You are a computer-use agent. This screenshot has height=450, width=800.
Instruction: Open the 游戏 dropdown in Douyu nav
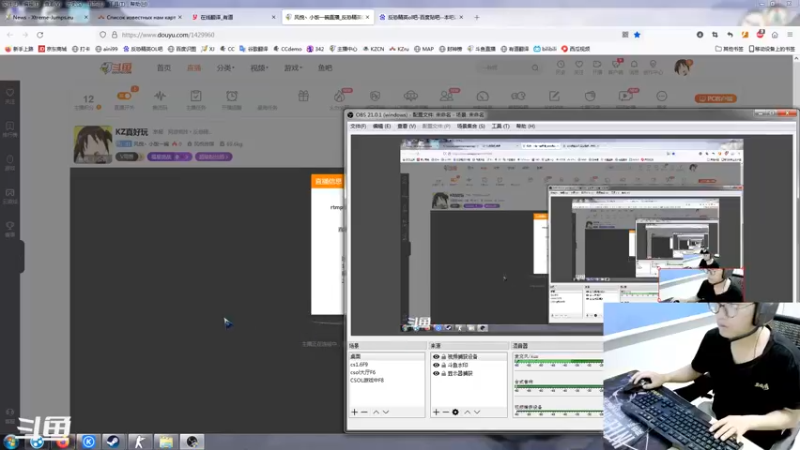pyautogui.click(x=293, y=67)
